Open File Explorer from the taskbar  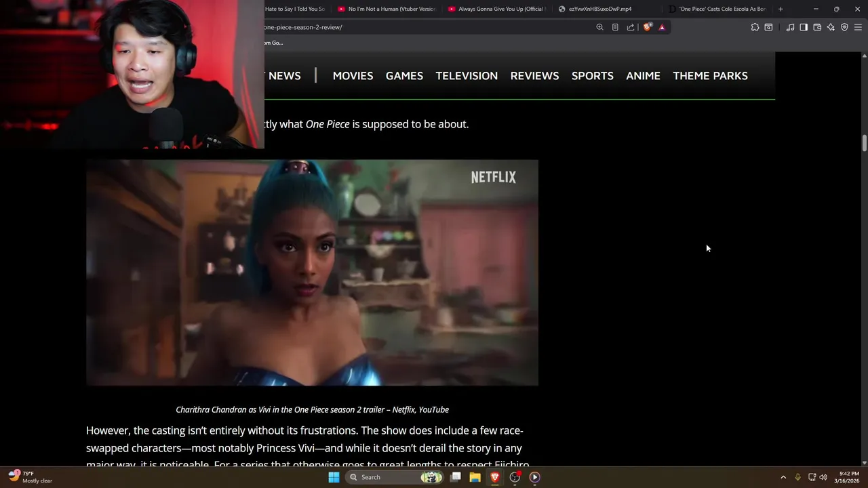coord(475,477)
